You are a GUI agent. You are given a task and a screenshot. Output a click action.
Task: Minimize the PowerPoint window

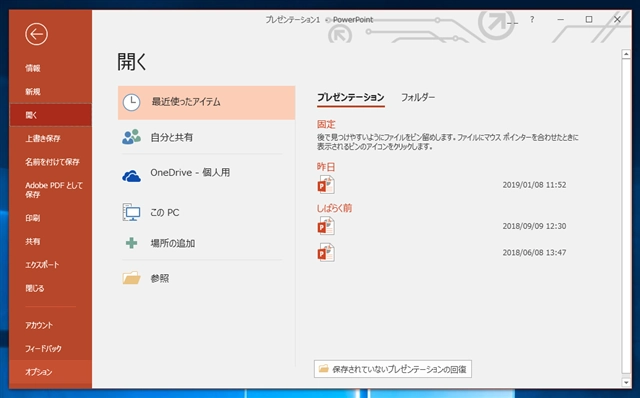[x=560, y=19]
